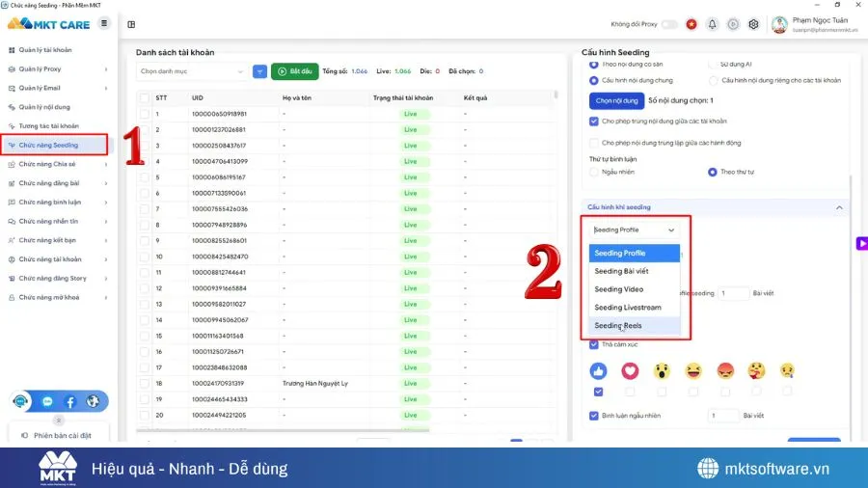Select the Care hug reaction emoji
Image resolution: width=868 pixels, height=488 pixels.
tap(756, 370)
